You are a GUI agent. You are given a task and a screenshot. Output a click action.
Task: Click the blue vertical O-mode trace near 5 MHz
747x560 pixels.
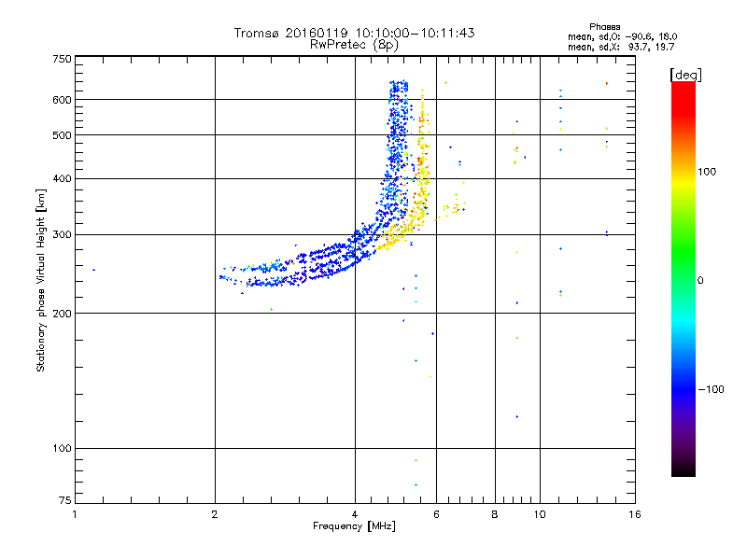(x=397, y=152)
